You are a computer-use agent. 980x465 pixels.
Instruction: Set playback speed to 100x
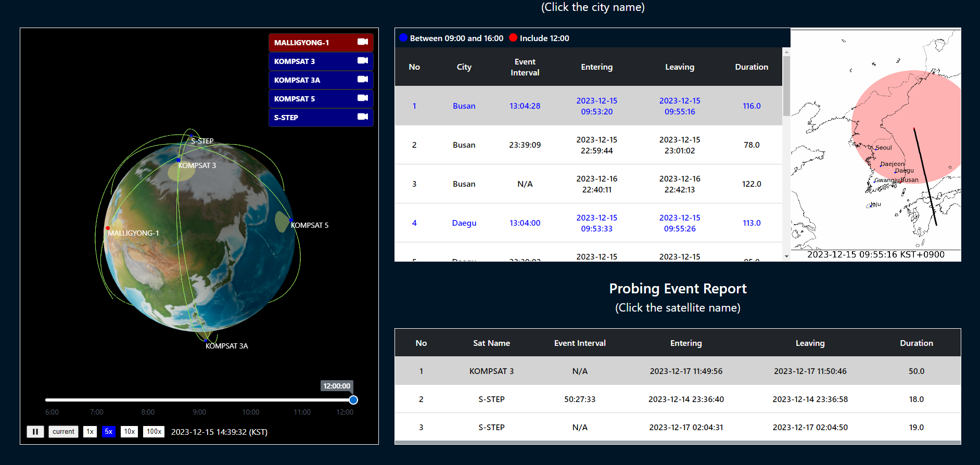[x=154, y=432]
